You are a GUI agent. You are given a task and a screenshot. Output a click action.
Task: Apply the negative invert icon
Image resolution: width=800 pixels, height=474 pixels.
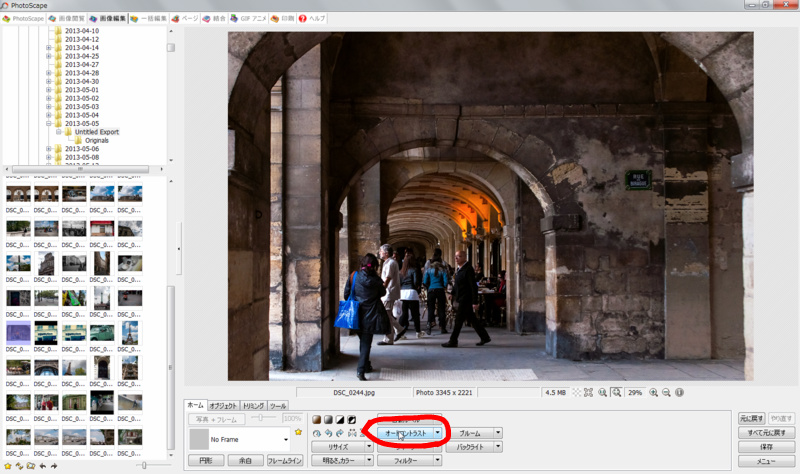point(352,419)
